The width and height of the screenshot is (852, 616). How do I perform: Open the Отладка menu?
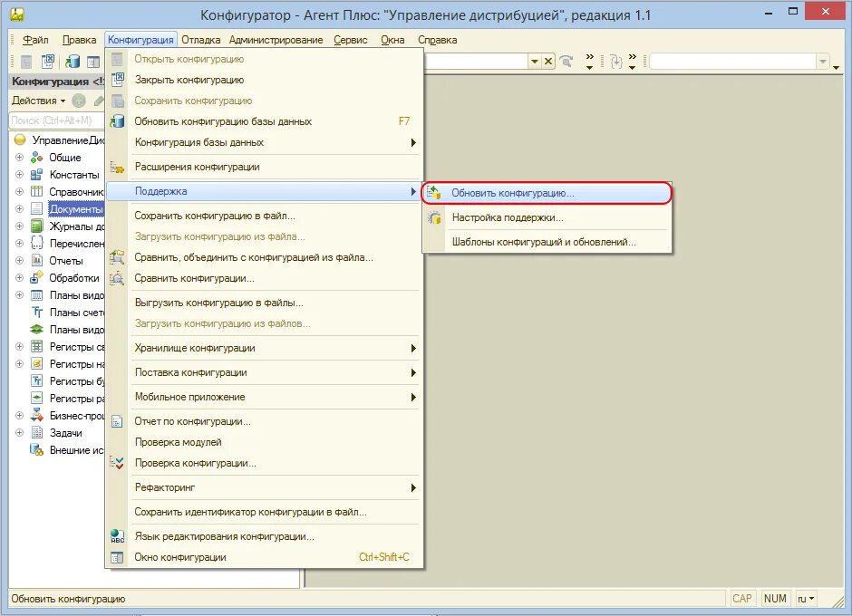click(201, 40)
